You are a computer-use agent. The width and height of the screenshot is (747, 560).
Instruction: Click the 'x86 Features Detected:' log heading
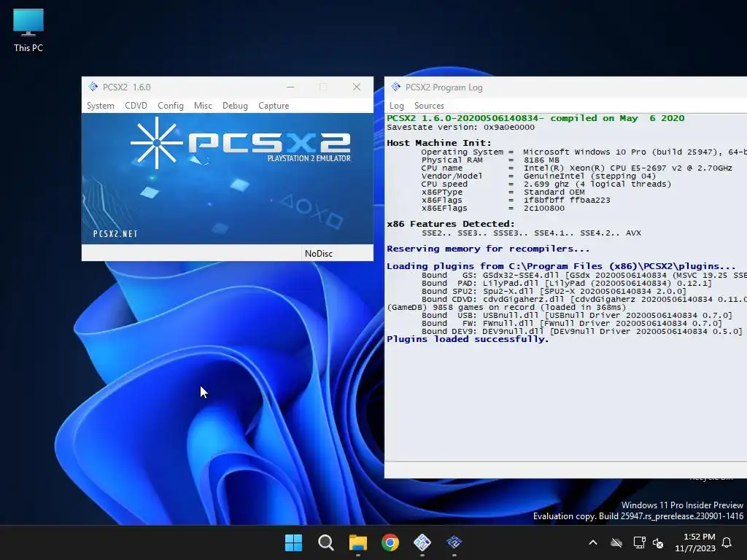pyautogui.click(x=450, y=224)
